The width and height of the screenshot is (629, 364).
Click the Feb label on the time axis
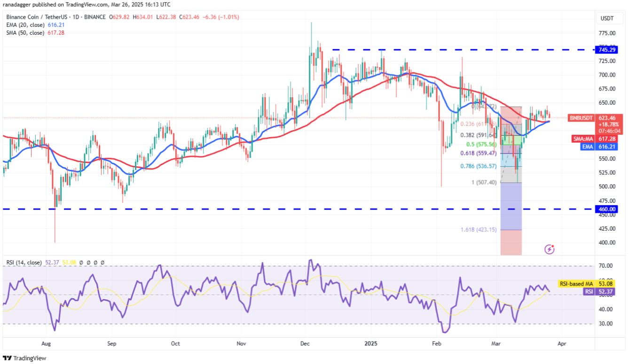point(437,344)
